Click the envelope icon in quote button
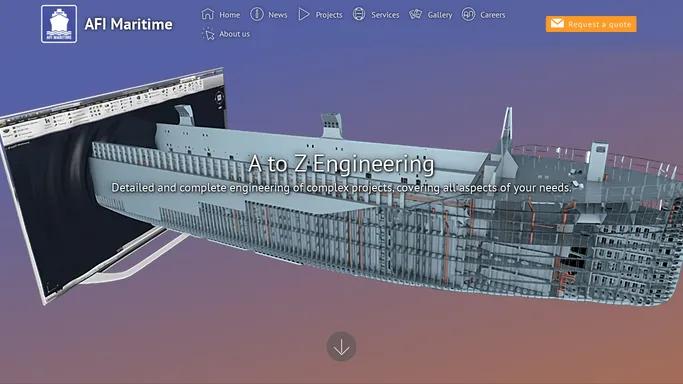The image size is (683, 384). (x=557, y=24)
